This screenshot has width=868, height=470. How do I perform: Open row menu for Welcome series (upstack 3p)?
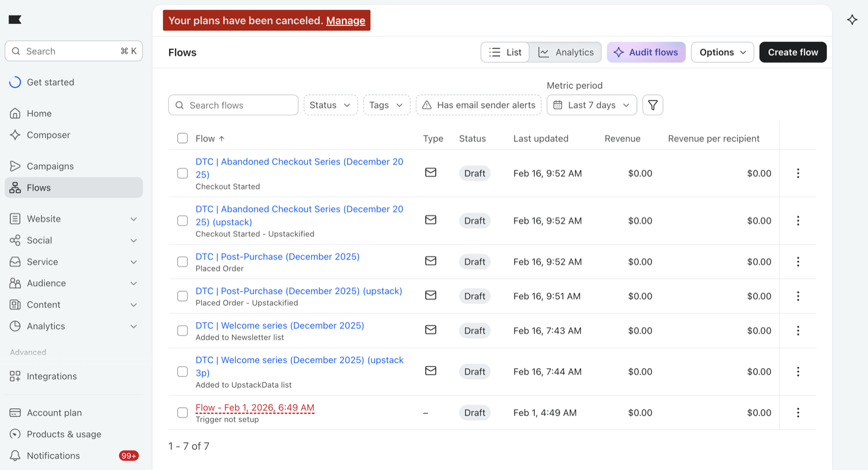pyautogui.click(x=798, y=372)
